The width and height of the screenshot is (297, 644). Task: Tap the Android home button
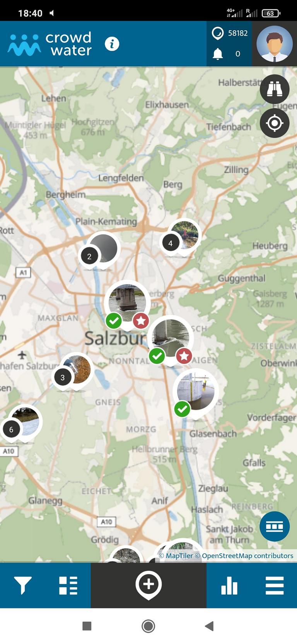[x=148, y=626]
